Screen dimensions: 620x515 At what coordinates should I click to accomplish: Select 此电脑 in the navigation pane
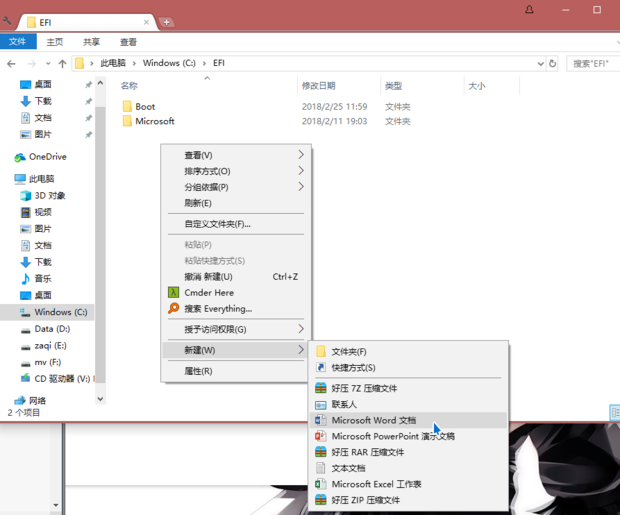(x=34, y=179)
